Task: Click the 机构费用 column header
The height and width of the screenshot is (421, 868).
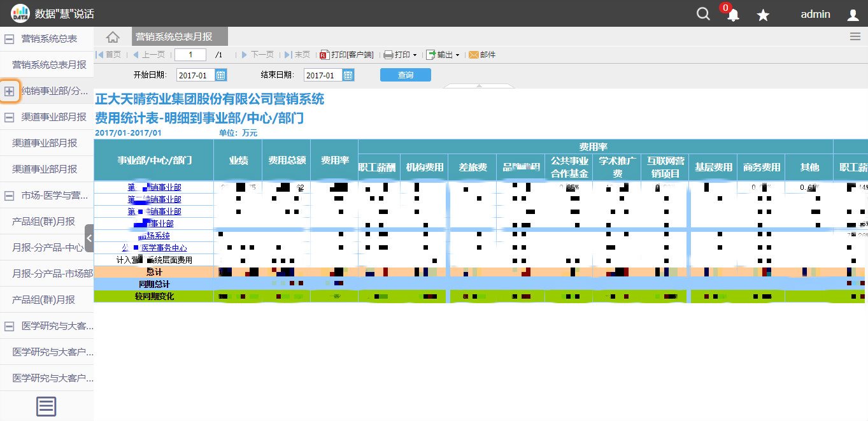Action: click(x=425, y=167)
